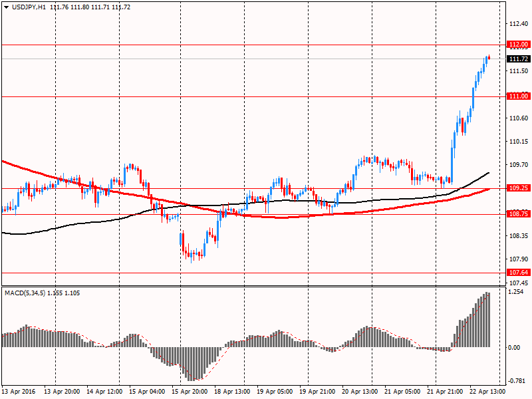Click the 15 Apr 04:00 time label
The image size is (532, 399).
tap(147, 392)
